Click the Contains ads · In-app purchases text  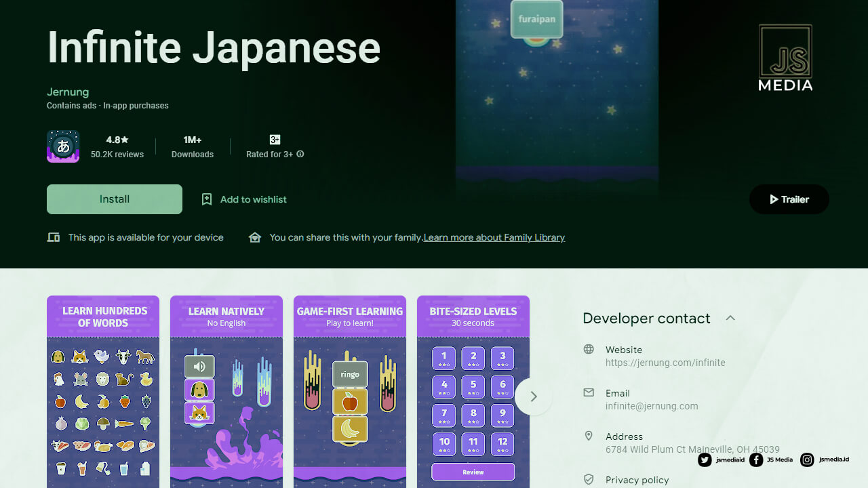[108, 106]
